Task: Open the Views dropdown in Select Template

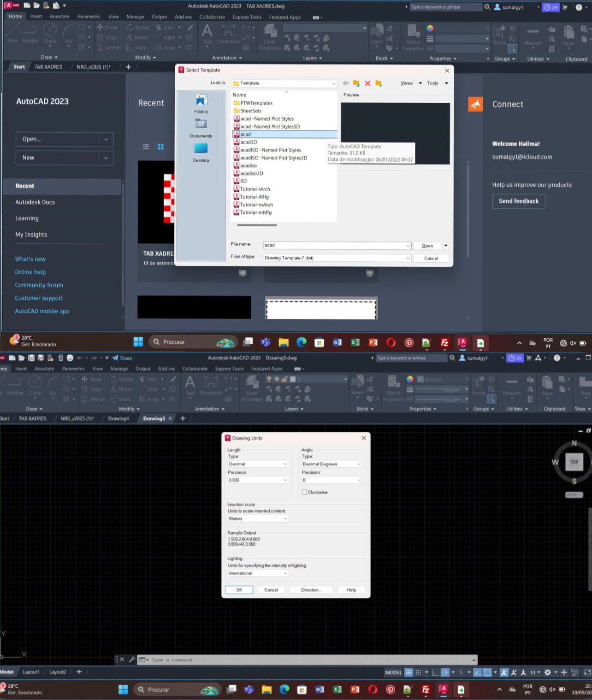Action: point(411,83)
